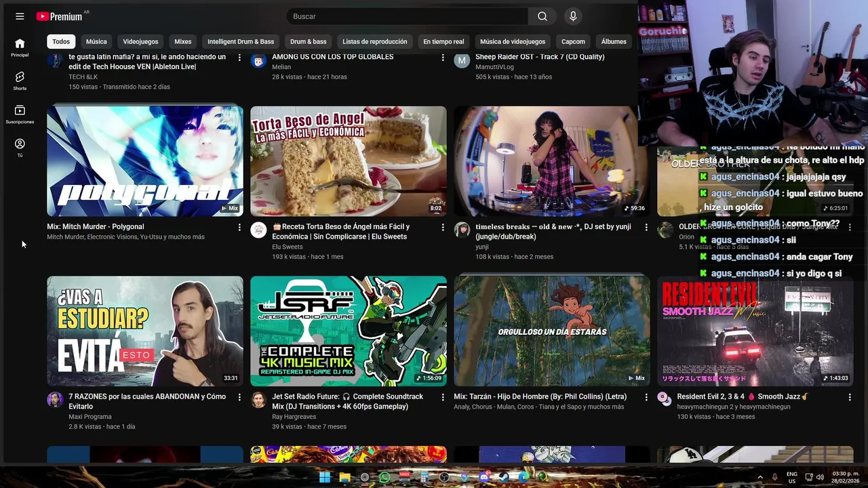Select Listas de reproducción chip
Image resolution: width=868 pixels, height=488 pixels.
pyautogui.click(x=375, y=41)
